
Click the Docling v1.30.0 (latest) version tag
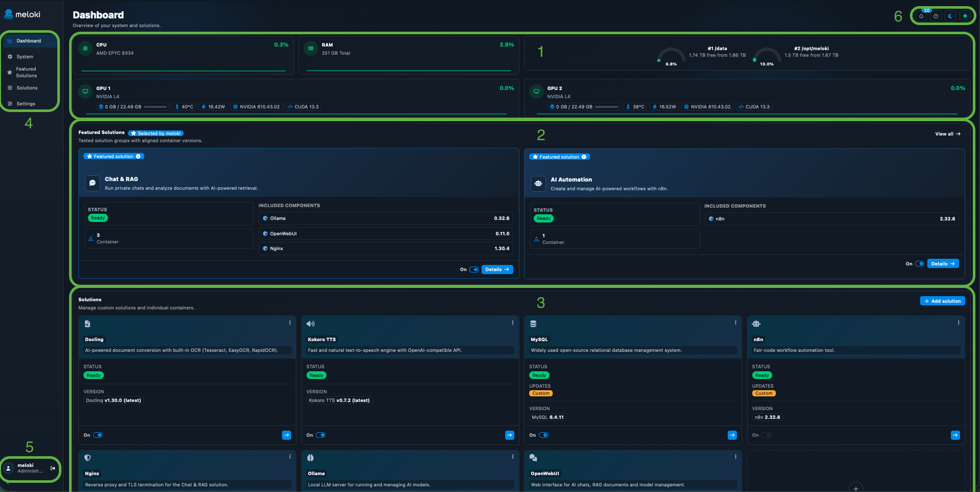pos(114,400)
